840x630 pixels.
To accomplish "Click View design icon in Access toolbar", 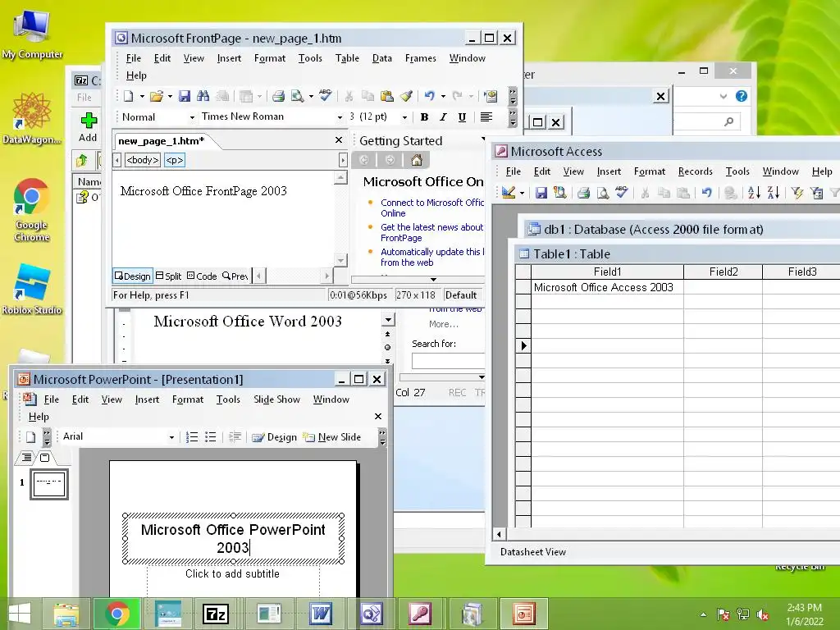I will [509, 192].
